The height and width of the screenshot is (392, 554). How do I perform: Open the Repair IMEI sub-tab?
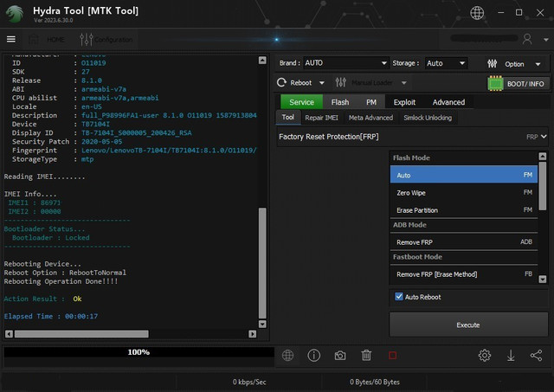(321, 118)
